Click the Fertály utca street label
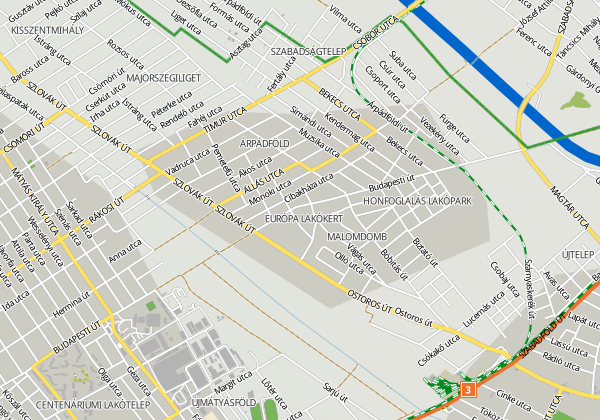 [282, 74]
